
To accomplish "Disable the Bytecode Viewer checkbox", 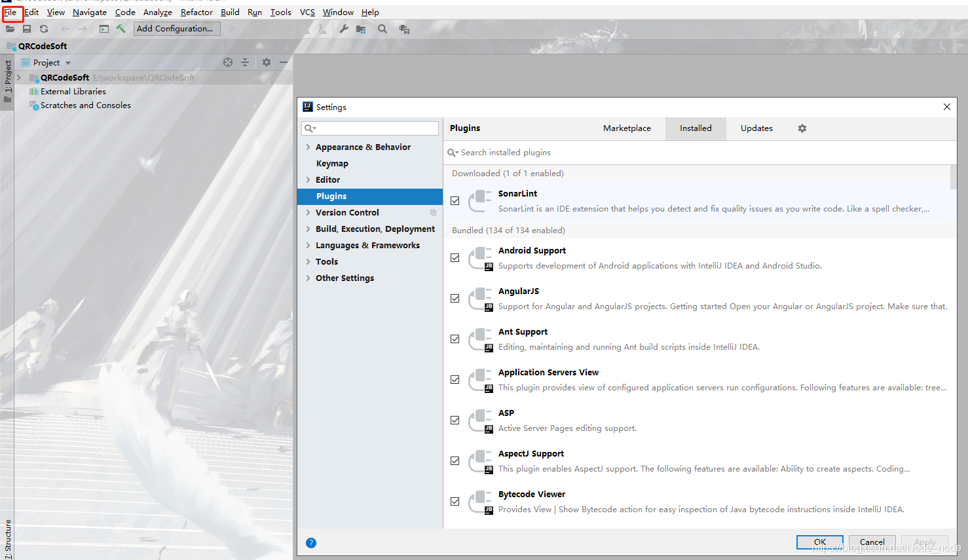I will click(455, 502).
